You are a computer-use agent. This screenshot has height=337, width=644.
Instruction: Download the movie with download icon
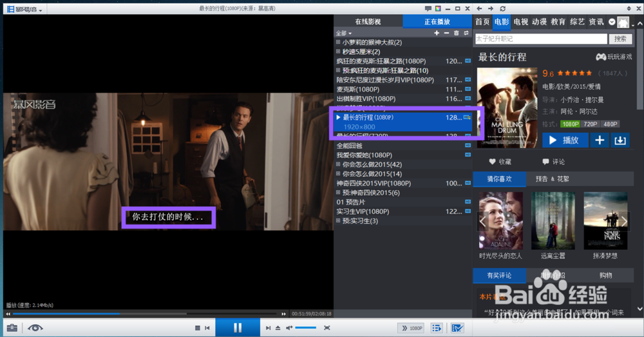(620, 140)
